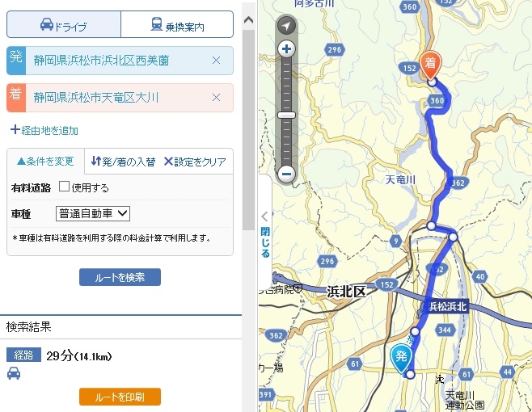Collapse the 条件を変更 options panel

click(x=45, y=161)
